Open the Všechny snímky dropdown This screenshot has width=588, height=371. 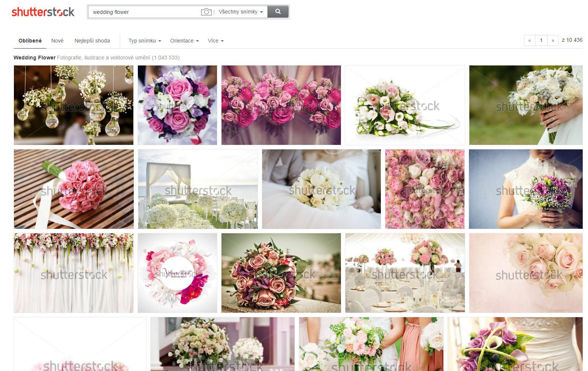point(241,12)
